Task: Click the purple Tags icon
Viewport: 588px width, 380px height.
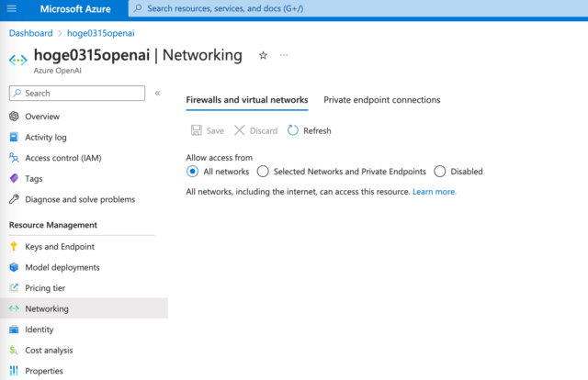Action: 14,178
